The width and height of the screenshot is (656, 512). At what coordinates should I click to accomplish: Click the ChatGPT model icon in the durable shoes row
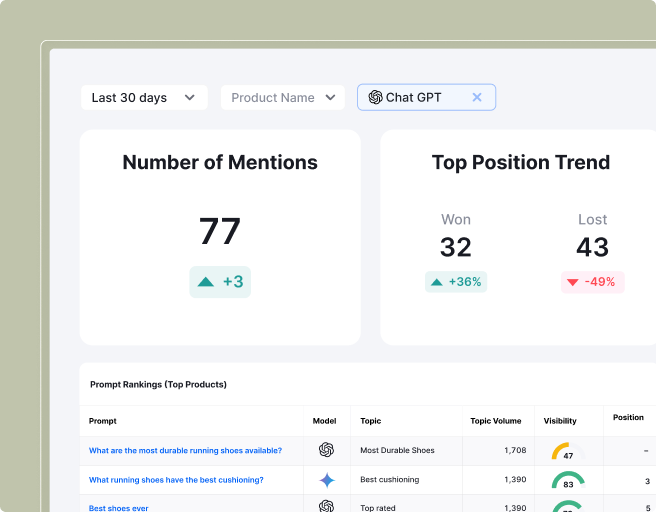[326, 451]
